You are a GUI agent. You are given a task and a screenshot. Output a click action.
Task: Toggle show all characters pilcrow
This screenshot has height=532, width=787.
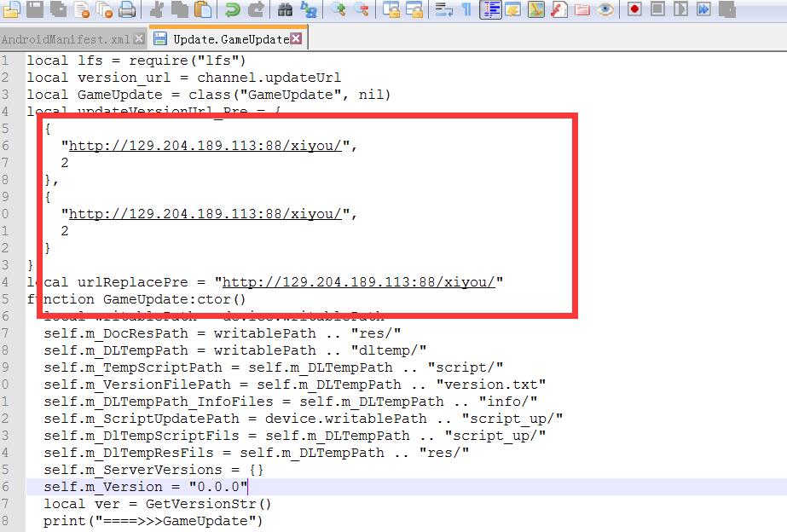click(x=466, y=9)
